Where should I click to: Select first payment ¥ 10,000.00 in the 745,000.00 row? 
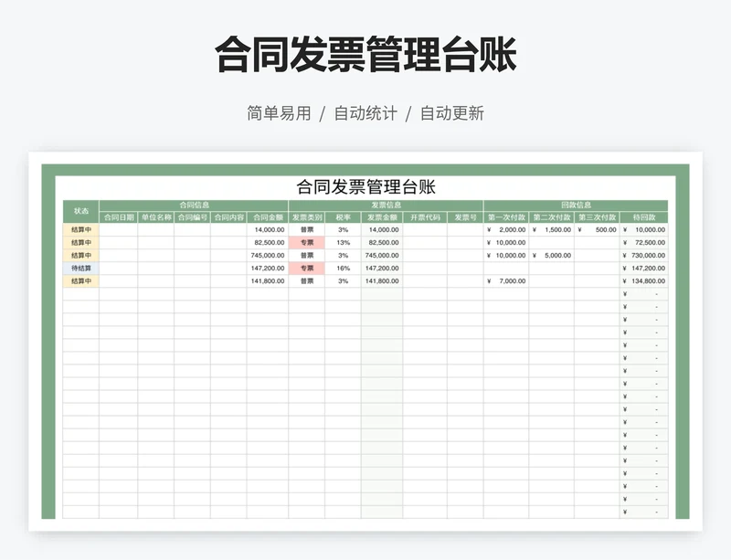pos(506,256)
